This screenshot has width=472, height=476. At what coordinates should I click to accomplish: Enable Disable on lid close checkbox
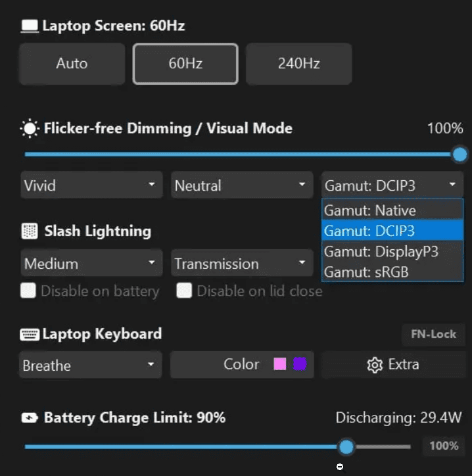tap(184, 291)
